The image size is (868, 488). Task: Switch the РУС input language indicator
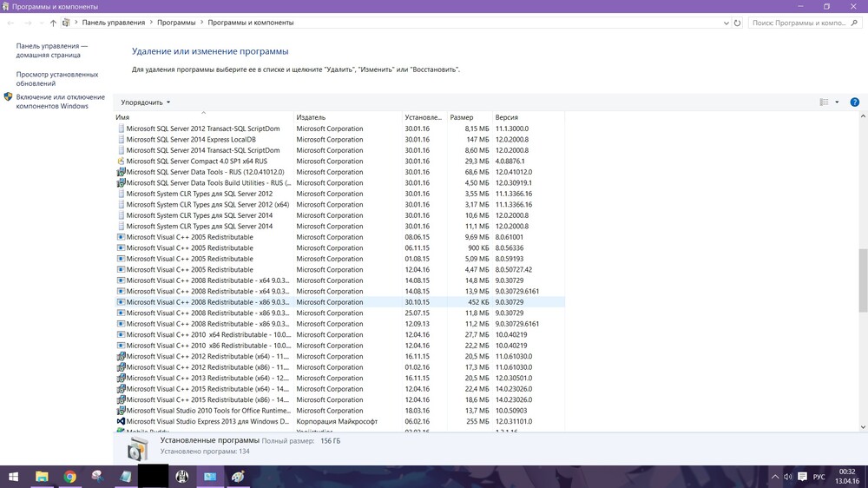pos(819,477)
